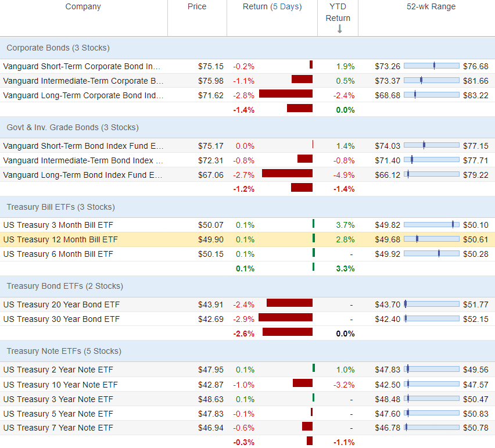Open US Treasury 10 Year Note ETF
This screenshot has width=495, height=448.
60,385
